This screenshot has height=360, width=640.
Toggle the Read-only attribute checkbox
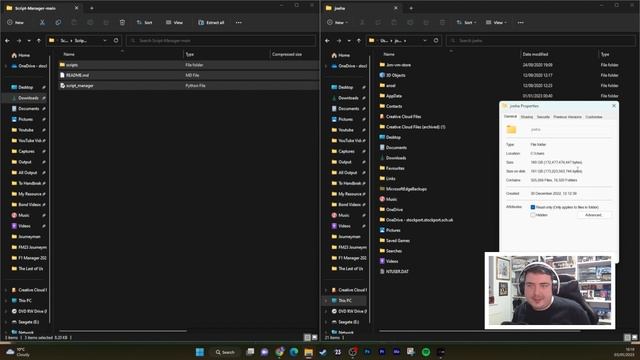533,207
